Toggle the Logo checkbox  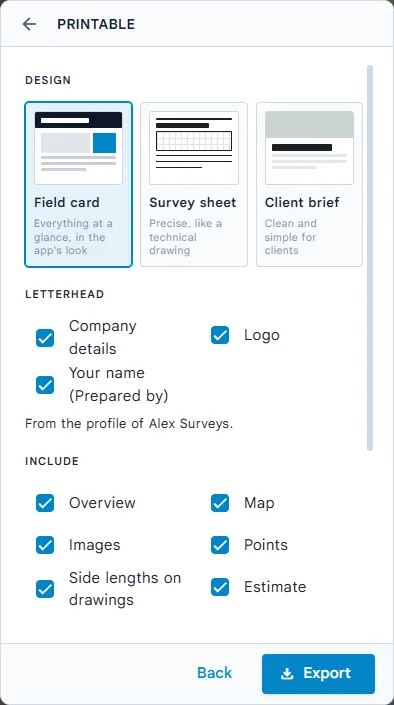point(220,335)
